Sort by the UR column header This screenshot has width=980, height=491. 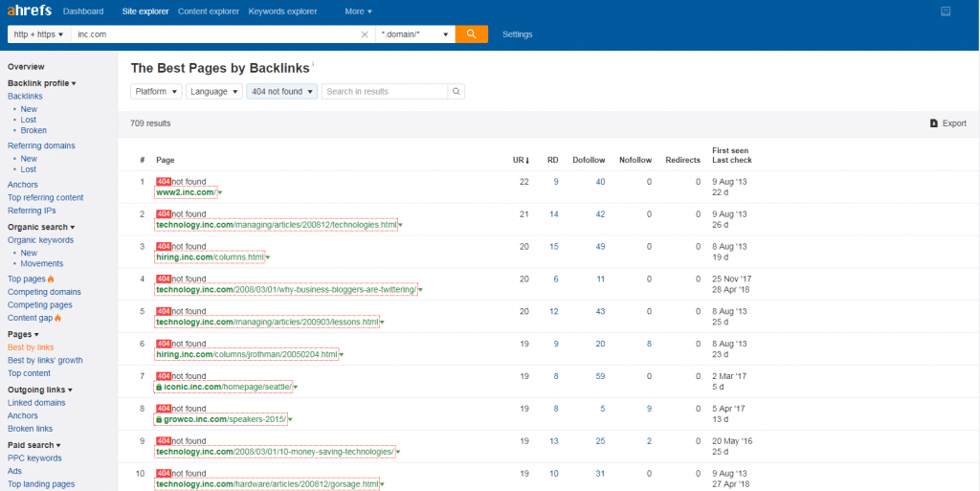(x=521, y=160)
